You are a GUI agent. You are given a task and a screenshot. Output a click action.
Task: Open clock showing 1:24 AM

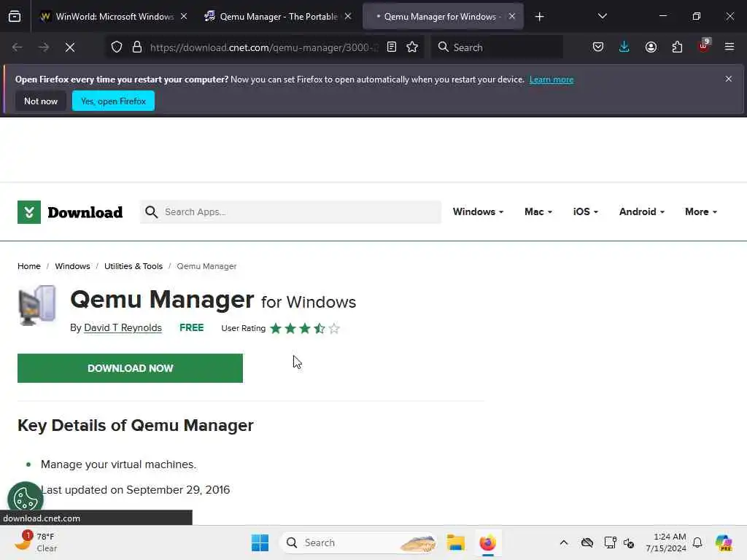(x=666, y=542)
